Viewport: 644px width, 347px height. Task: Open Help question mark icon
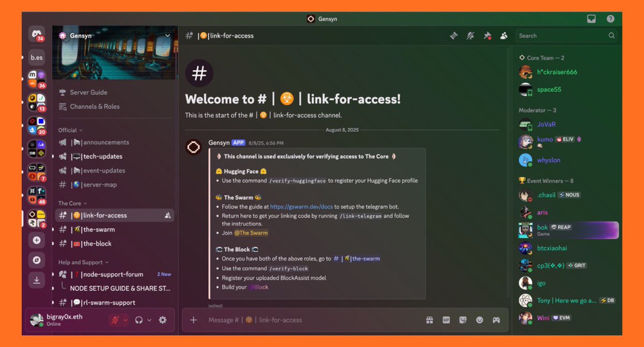611,19
